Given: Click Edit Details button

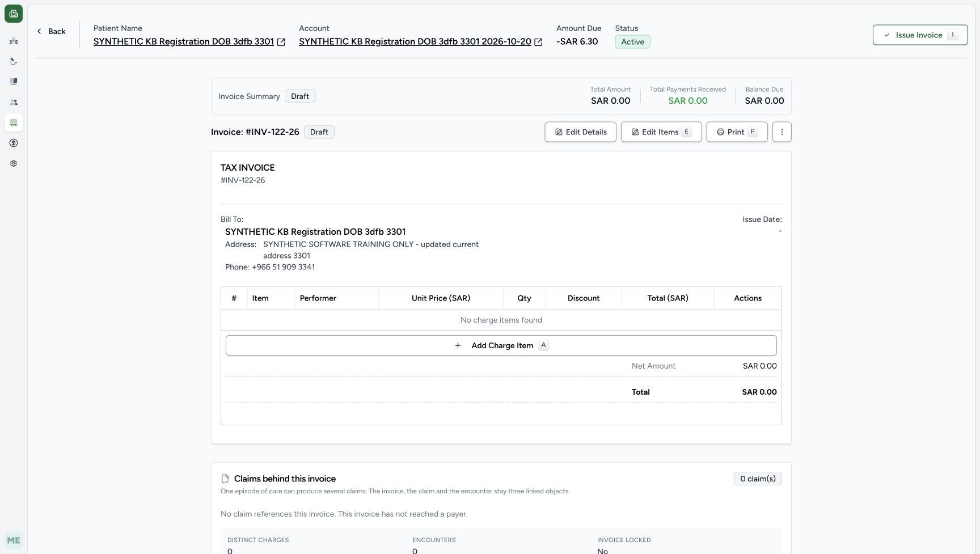Looking at the screenshot, I should point(580,132).
